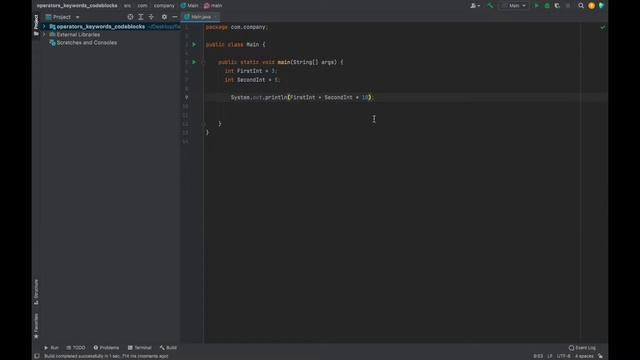Run class Main from gutter arrow

coord(194,44)
